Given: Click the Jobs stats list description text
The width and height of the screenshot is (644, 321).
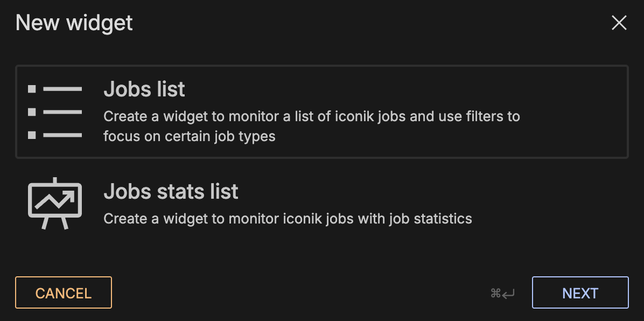Looking at the screenshot, I should tap(288, 219).
